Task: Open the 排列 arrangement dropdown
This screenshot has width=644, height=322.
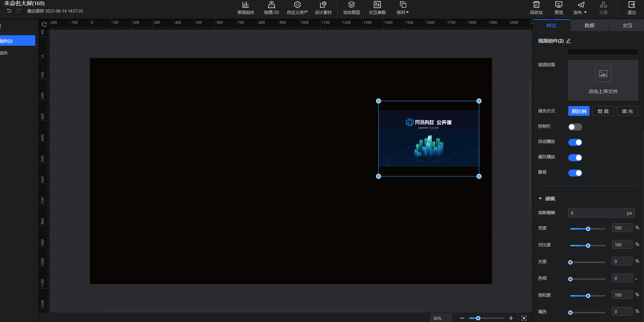Action: coord(402,8)
